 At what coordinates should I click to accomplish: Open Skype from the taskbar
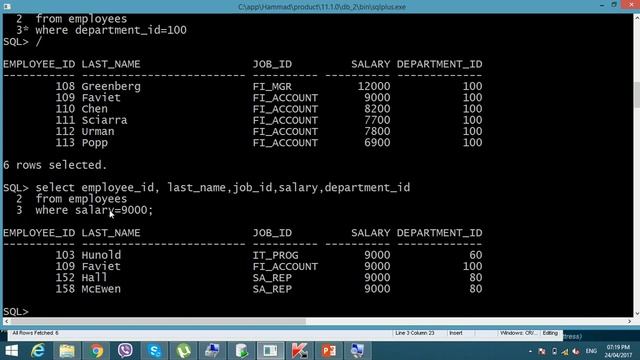pyautogui.click(x=155, y=351)
